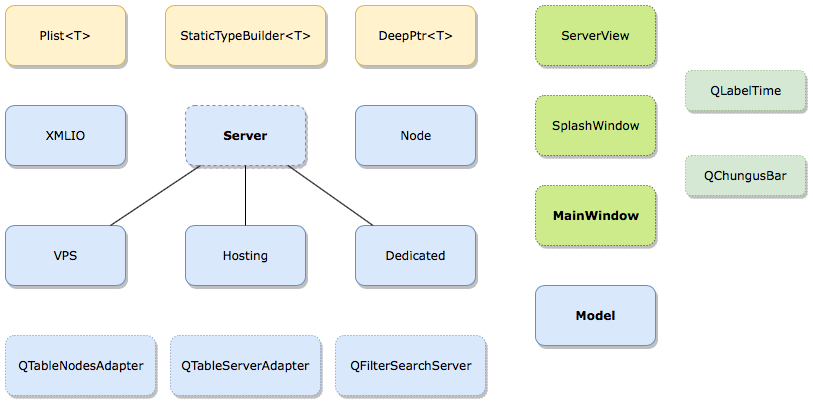Click the Node class box
Viewport: 813px width, 404px height.
pyautogui.click(x=415, y=135)
